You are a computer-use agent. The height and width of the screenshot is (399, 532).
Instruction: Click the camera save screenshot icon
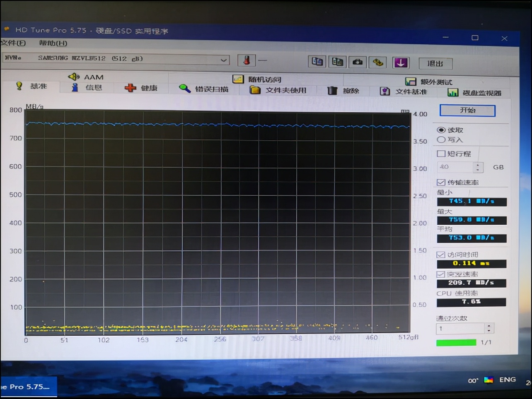click(x=358, y=62)
